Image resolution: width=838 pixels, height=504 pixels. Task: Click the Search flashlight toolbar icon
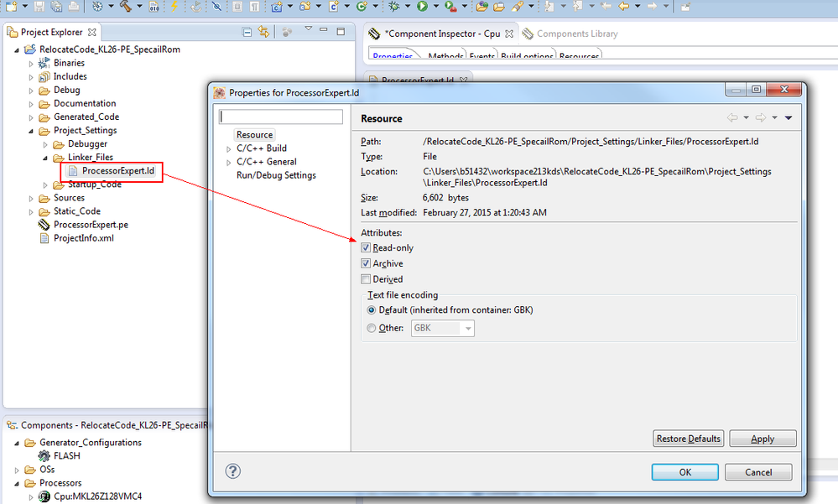[517, 7]
